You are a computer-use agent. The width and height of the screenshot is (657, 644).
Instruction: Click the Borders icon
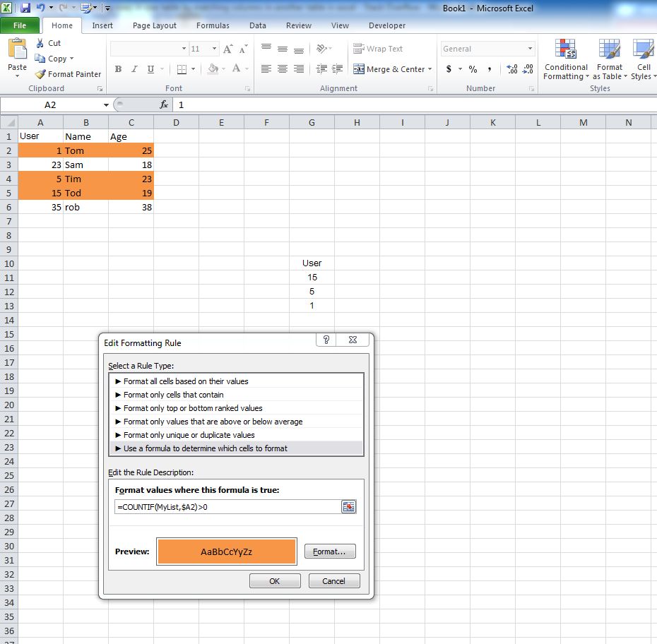[182, 69]
